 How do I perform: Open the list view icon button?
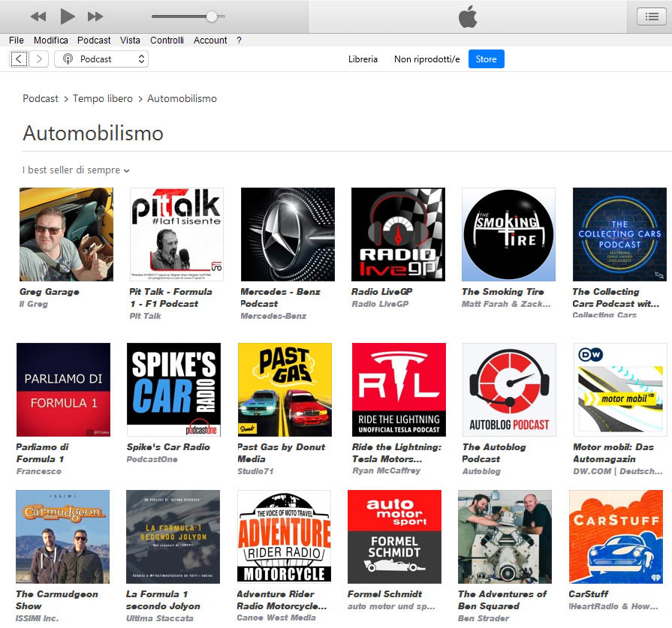[652, 17]
